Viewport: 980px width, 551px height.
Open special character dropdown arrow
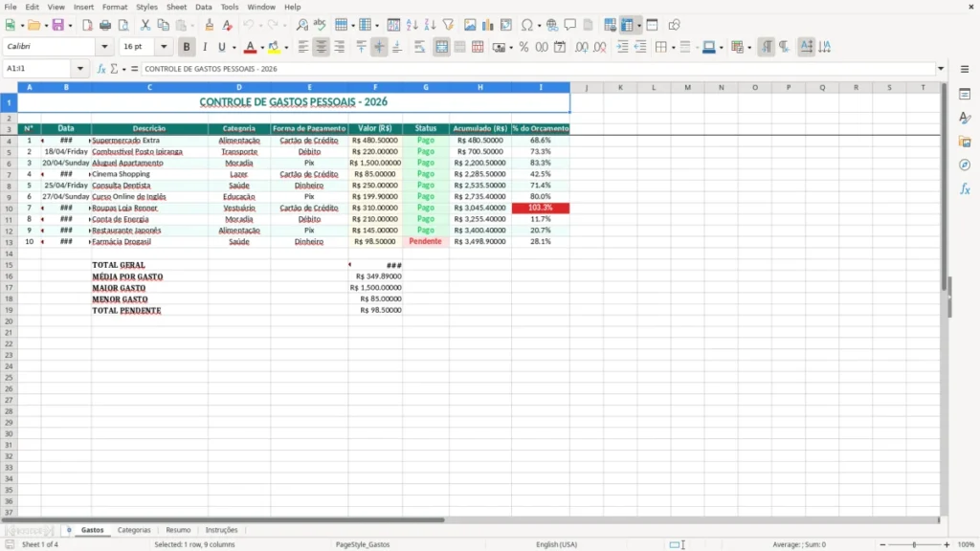click(x=539, y=26)
